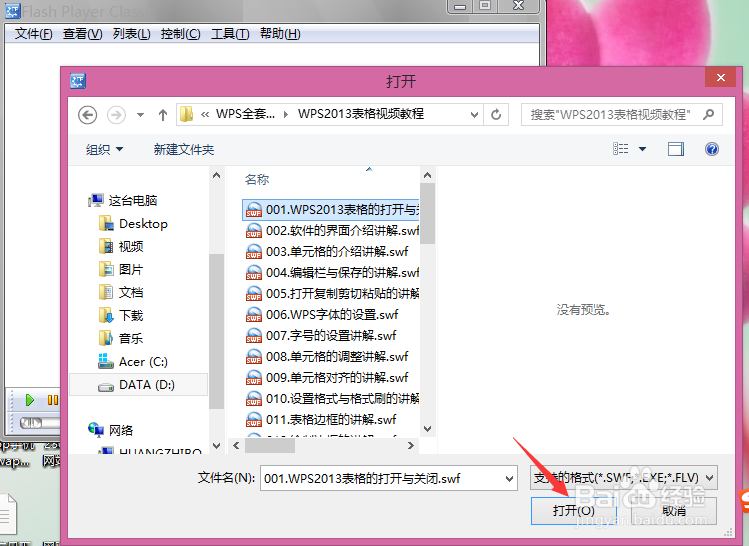Click the 取消 button

pos(674,511)
